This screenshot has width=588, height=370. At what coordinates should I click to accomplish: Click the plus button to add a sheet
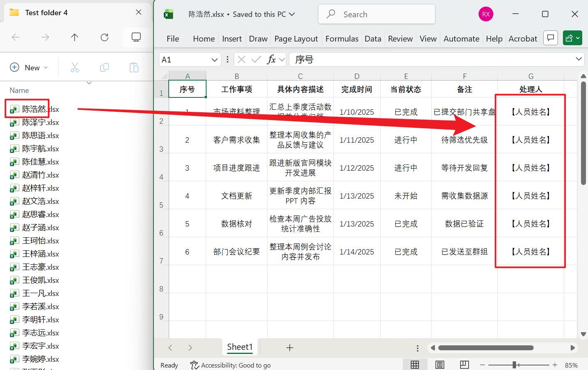click(x=290, y=347)
